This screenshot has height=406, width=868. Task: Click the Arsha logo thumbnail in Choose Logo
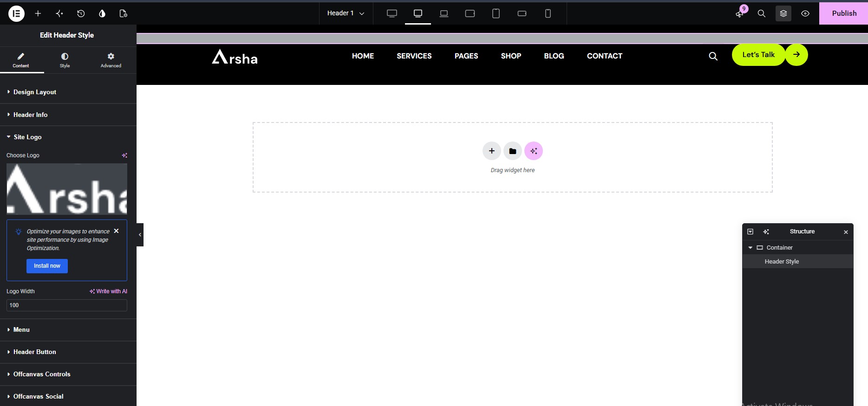point(67,189)
